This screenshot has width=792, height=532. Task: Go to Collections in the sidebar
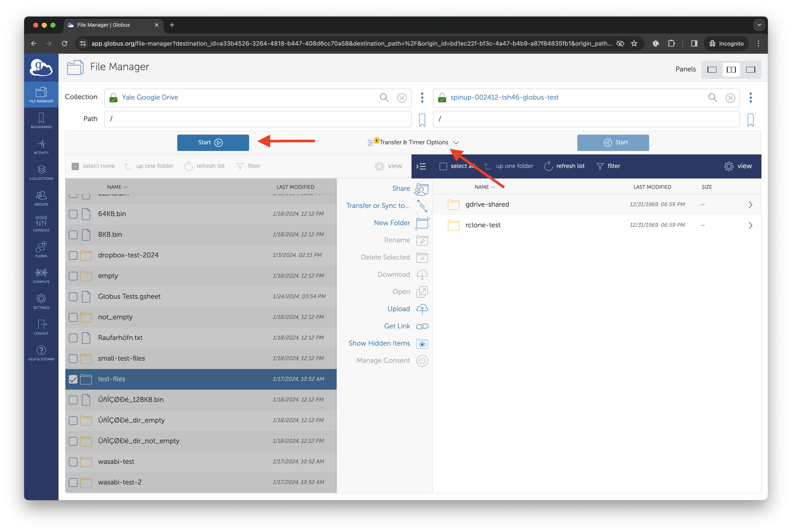point(41,172)
